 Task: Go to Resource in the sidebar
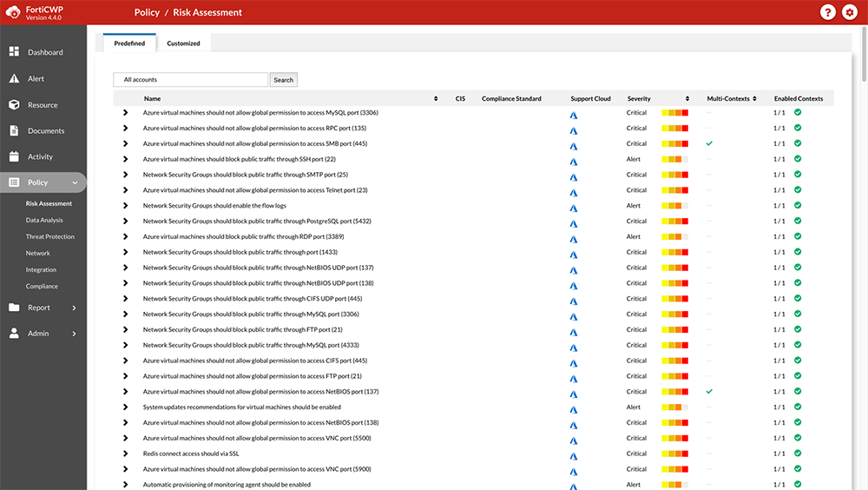43,105
